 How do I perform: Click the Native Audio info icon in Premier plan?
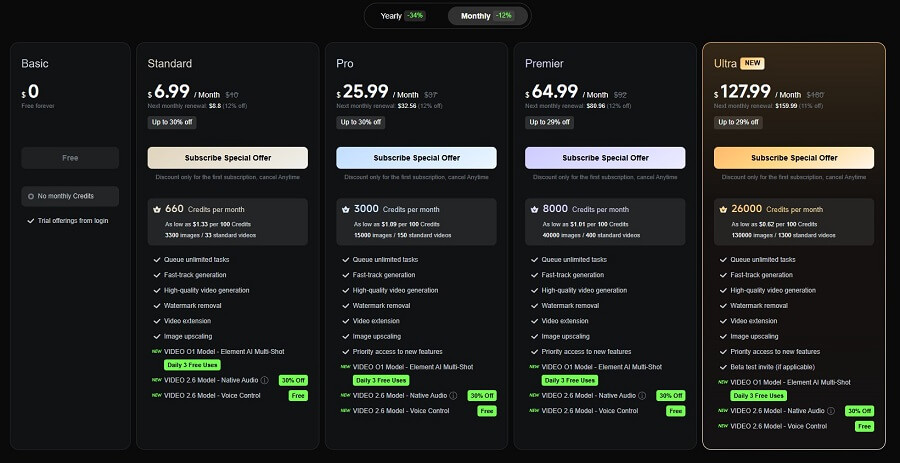coord(642,395)
